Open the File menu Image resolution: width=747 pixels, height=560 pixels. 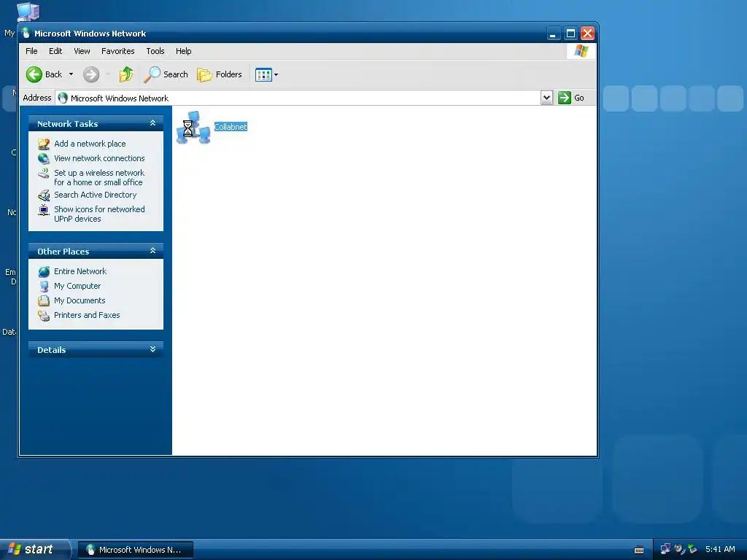tap(31, 51)
